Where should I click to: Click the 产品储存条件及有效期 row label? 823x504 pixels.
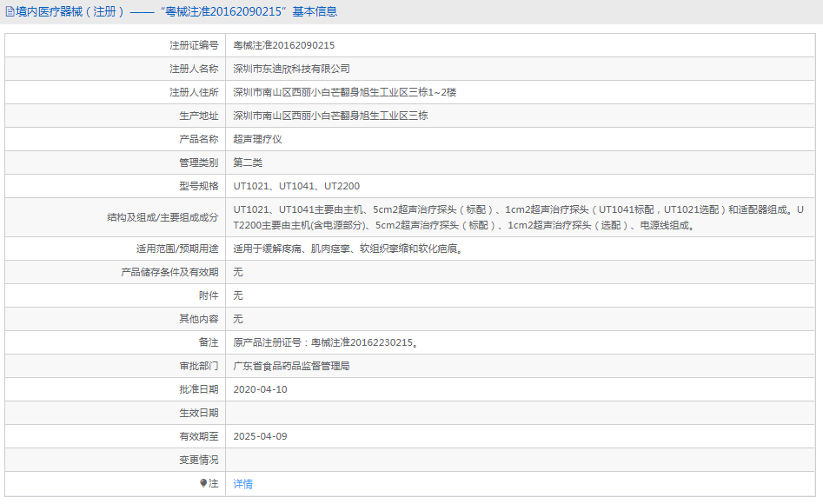[169, 272]
